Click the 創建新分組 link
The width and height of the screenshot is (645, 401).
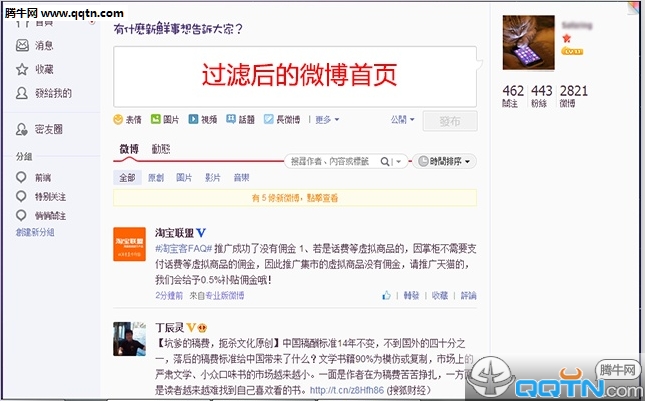pyautogui.click(x=35, y=232)
